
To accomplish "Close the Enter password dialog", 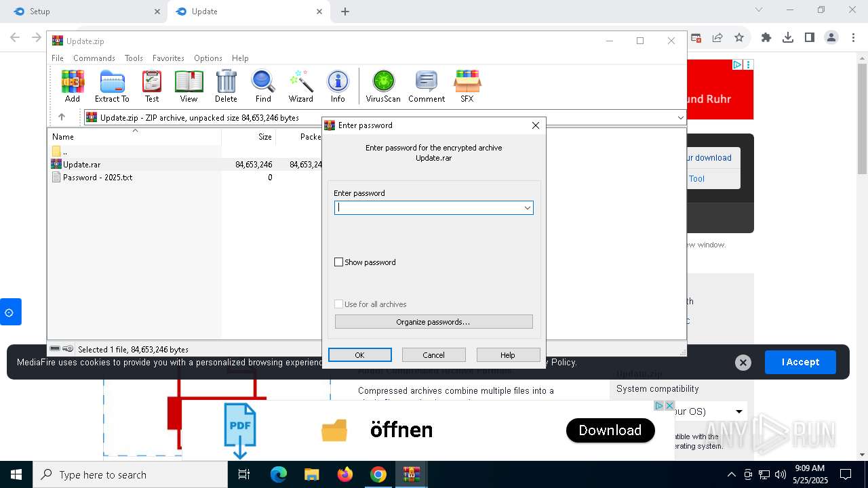I will 536,125.
